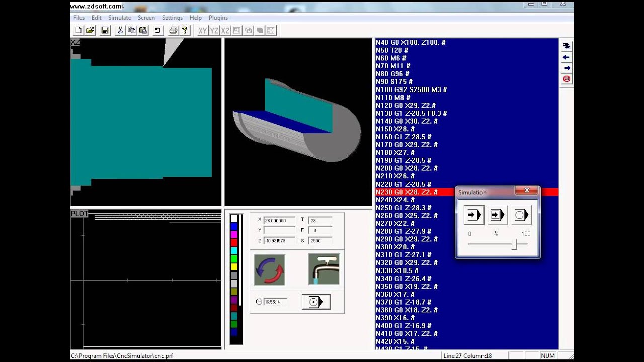Click the coolant faucet icon
The image size is (644, 362).
(324, 269)
